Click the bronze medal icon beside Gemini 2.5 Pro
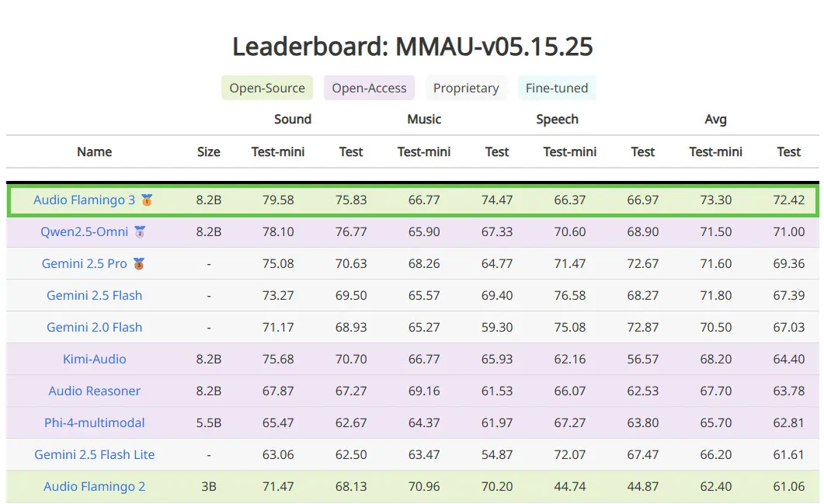Screen dimensions: 824x504 [139, 264]
